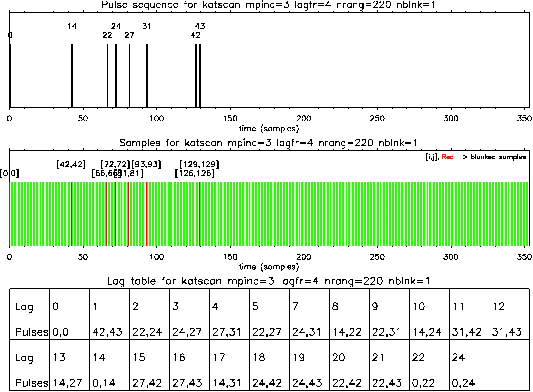Click the lag 13 header cell

(x=59, y=357)
